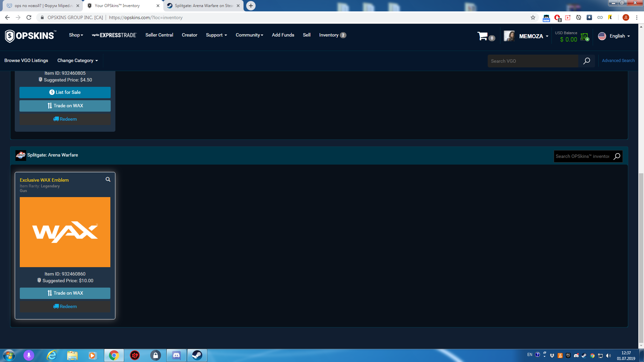Click the List for Sale button

pos(65,93)
